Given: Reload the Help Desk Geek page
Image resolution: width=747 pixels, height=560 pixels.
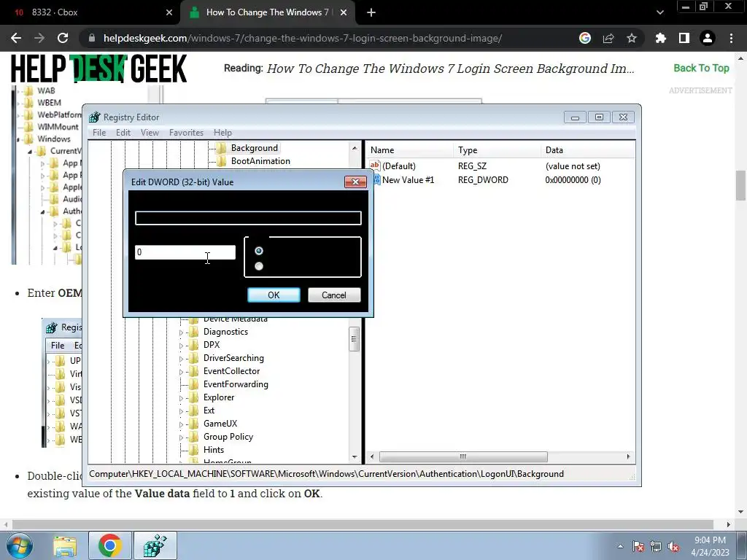Looking at the screenshot, I should (63, 38).
